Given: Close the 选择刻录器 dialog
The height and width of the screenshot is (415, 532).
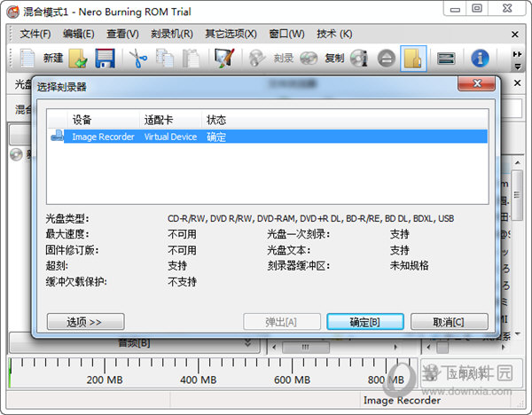Looking at the screenshot, I should (477, 83).
